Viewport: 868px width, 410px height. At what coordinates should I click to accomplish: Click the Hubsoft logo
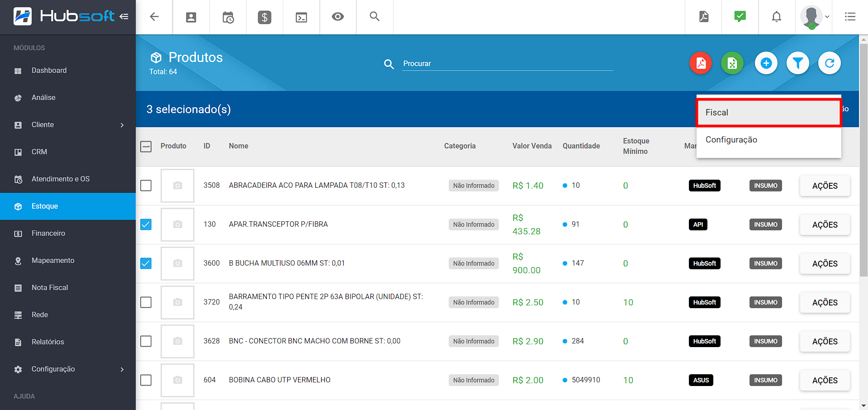pos(64,16)
